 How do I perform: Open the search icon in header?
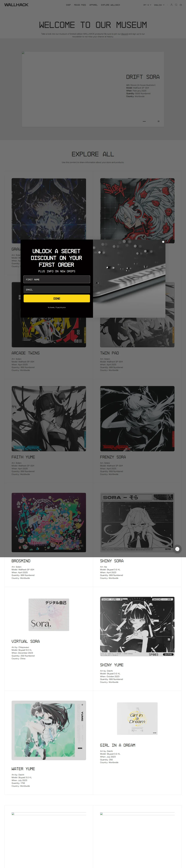[x=176, y=5]
